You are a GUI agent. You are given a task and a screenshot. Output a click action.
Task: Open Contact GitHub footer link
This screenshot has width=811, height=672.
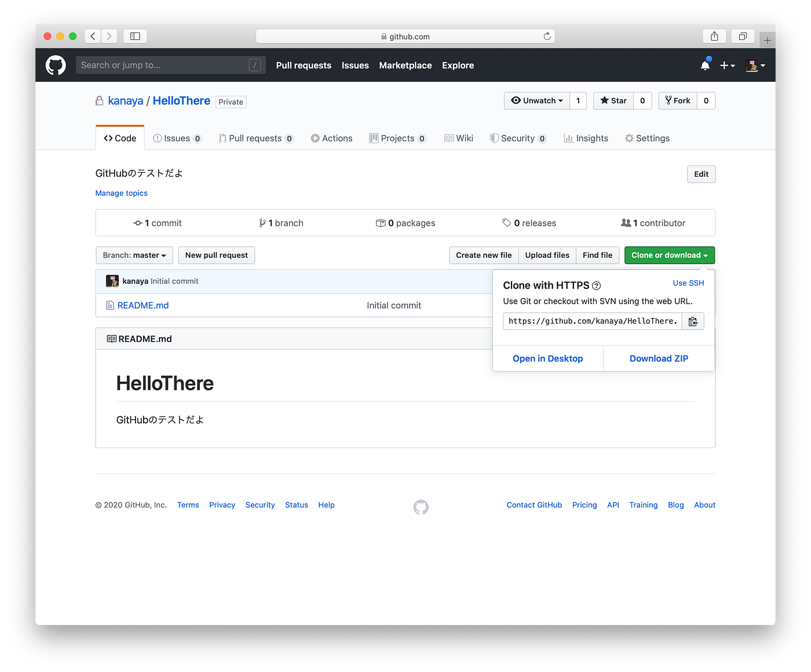[x=534, y=505]
